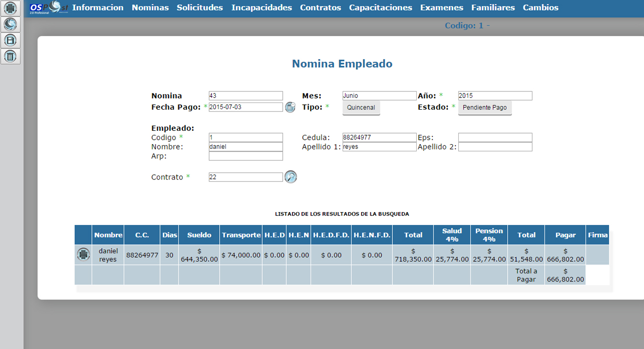The width and height of the screenshot is (644, 349).
Task: Click the Total a Pagar label cell
Action: click(x=526, y=275)
